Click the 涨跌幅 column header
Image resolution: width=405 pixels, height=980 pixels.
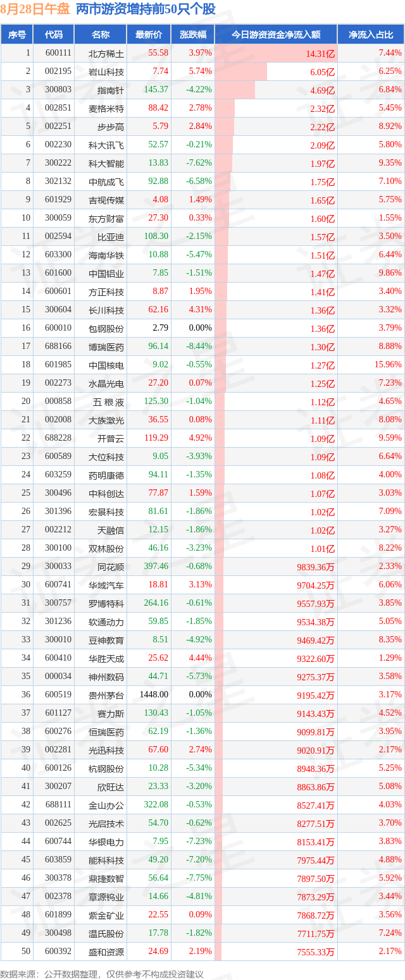coord(192,35)
